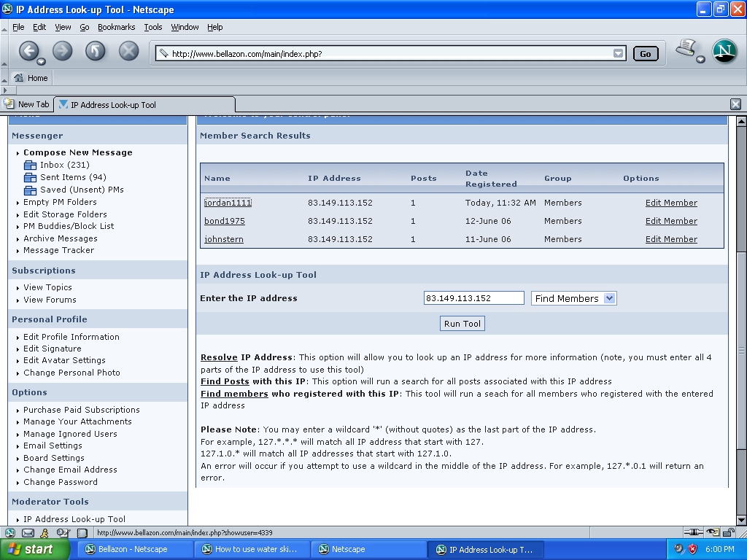The image size is (747, 560).
Task: Open Edit Member link for bond1975
Action: pyautogui.click(x=671, y=221)
